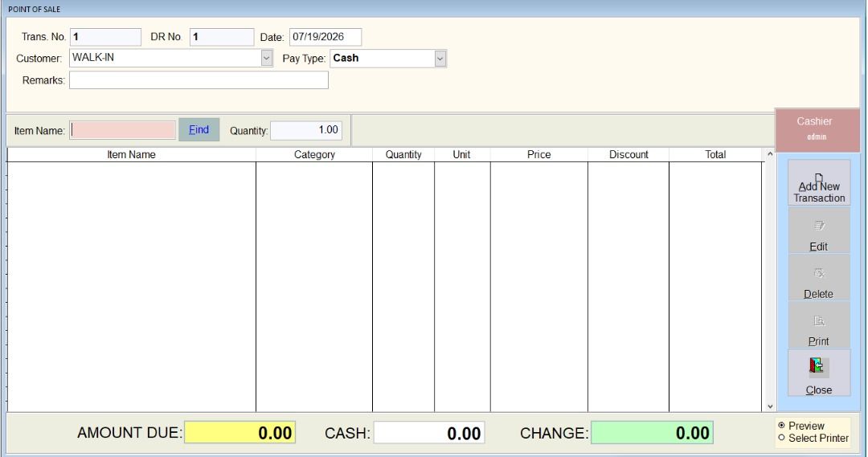Click the grid scrollbar down arrow
Image resolution: width=868 pixels, height=457 pixels.
click(x=769, y=406)
